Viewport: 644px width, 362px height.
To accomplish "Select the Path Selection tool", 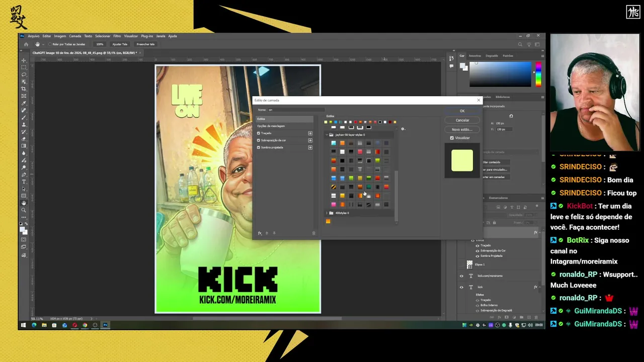I will pyautogui.click(x=24, y=189).
